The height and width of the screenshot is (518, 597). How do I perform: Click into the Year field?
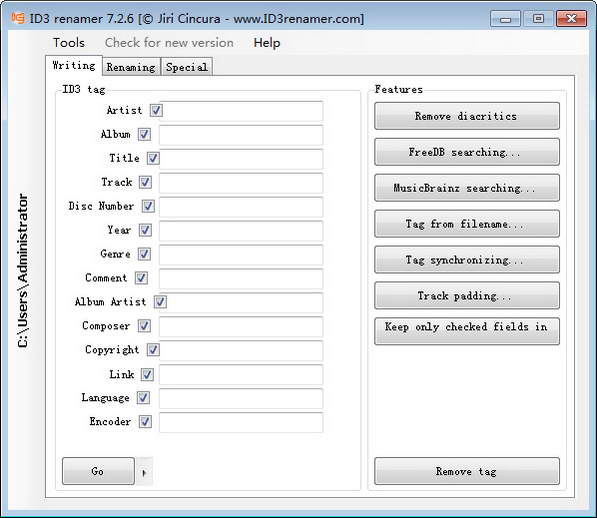[241, 231]
